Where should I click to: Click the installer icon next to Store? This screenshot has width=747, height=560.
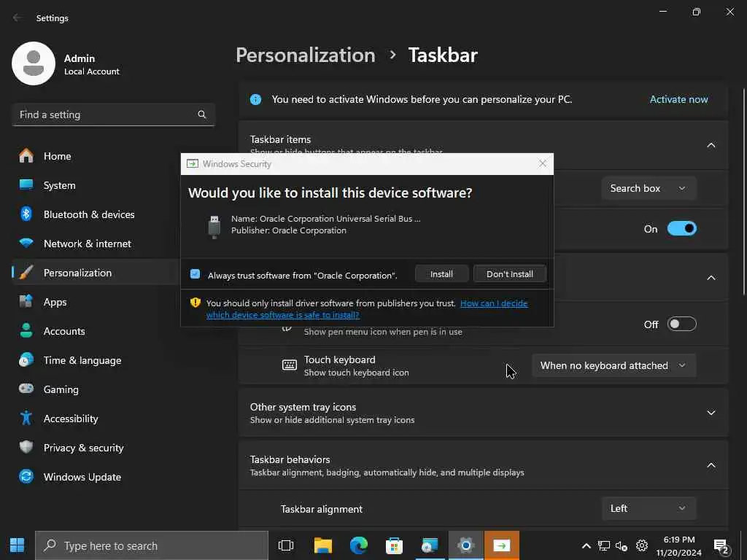(x=430, y=545)
